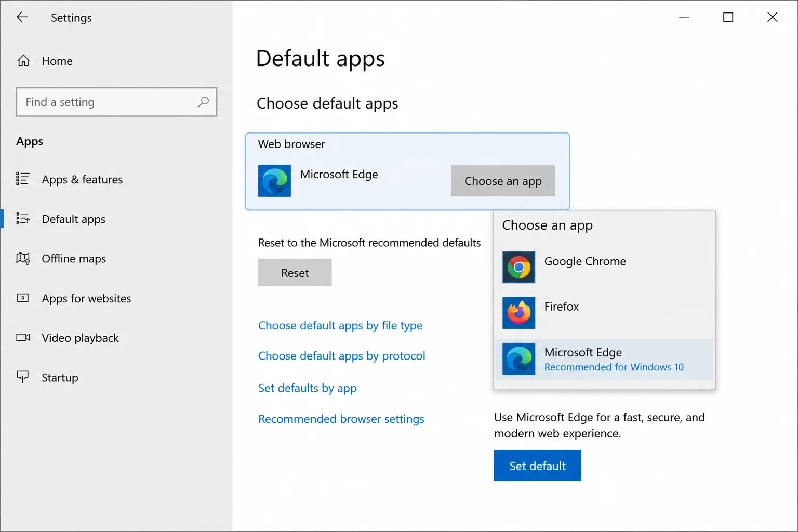Viewport: 798px width, 532px height.
Task: Minimize the Settings window
Action: click(684, 17)
